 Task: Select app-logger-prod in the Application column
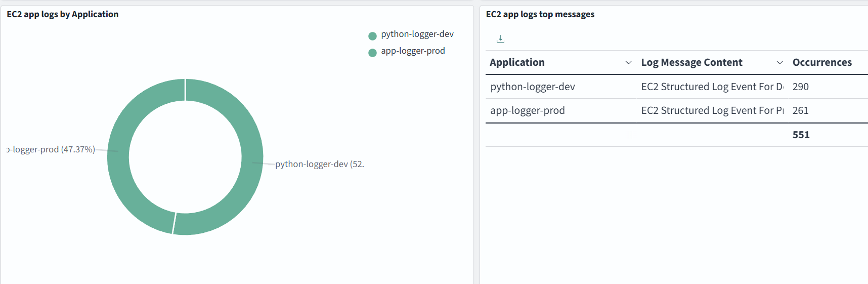click(x=527, y=110)
